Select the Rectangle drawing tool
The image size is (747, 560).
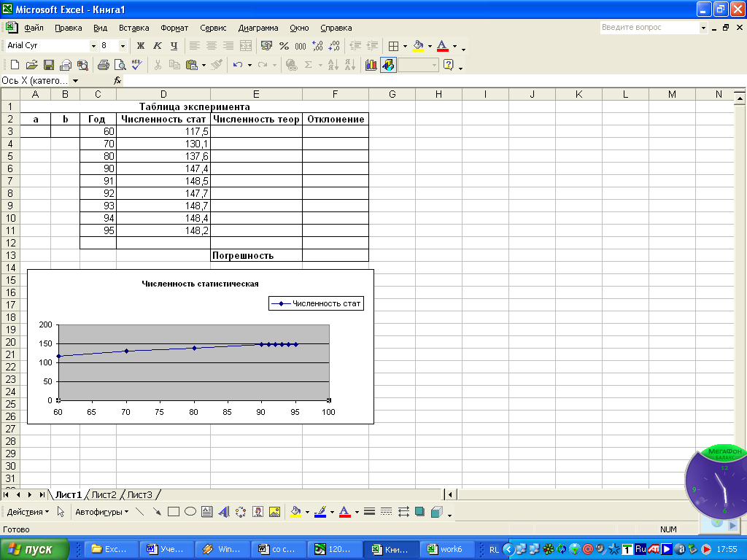(x=174, y=512)
